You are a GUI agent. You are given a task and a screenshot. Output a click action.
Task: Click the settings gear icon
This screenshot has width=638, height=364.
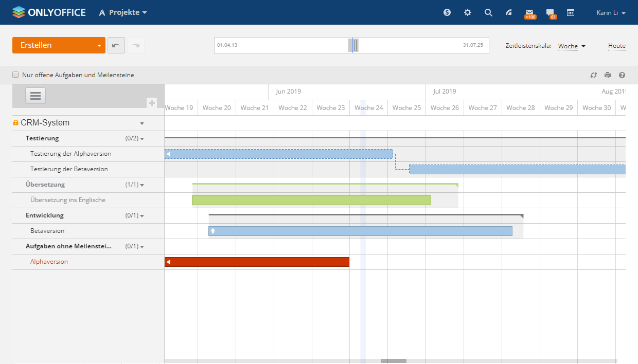tap(467, 12)
